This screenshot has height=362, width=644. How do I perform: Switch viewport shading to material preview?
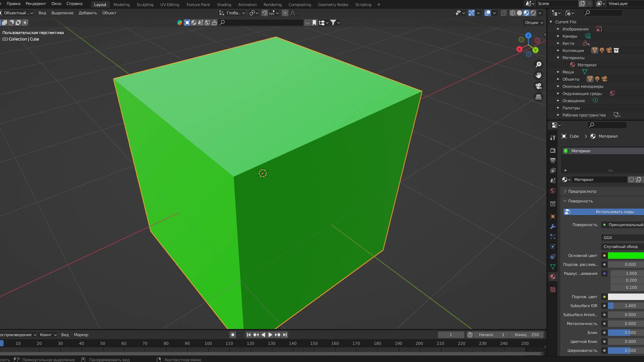[526, 13]
